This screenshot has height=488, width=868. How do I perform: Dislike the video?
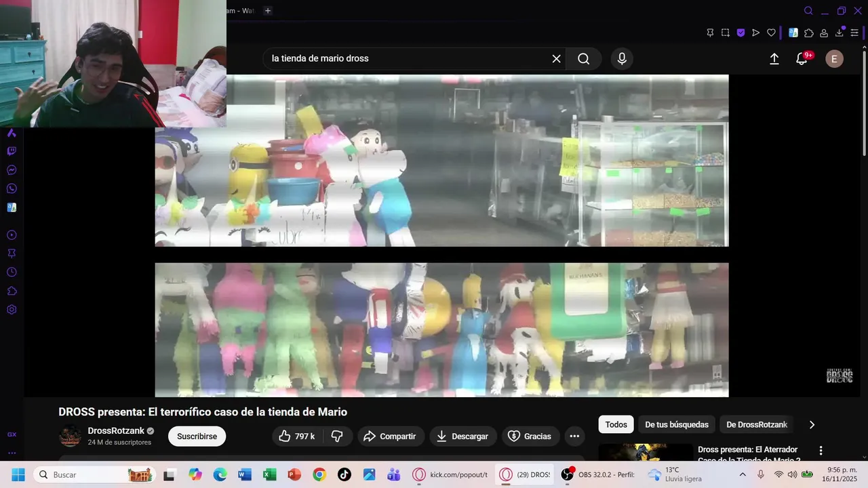coord(337,436)
